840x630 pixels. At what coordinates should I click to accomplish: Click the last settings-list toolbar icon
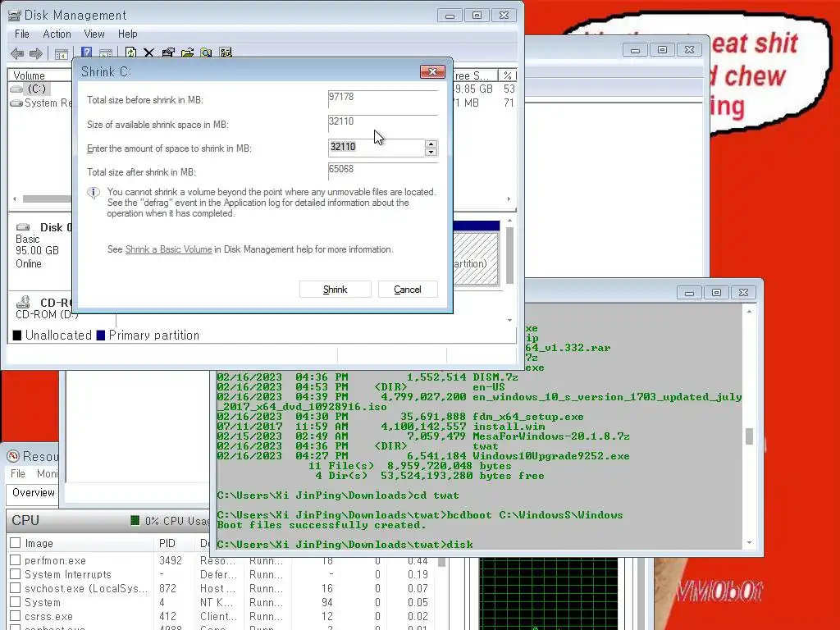pos(226,52)
